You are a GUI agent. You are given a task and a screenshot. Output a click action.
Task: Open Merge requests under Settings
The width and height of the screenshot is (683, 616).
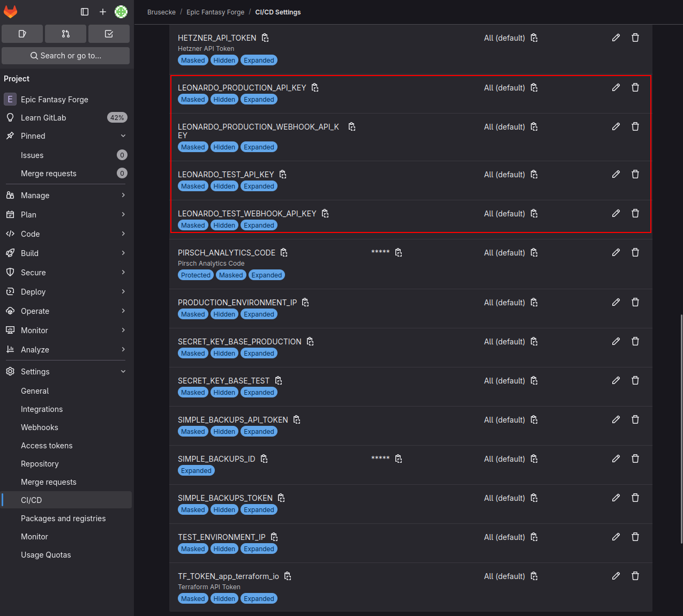[66, 482]
